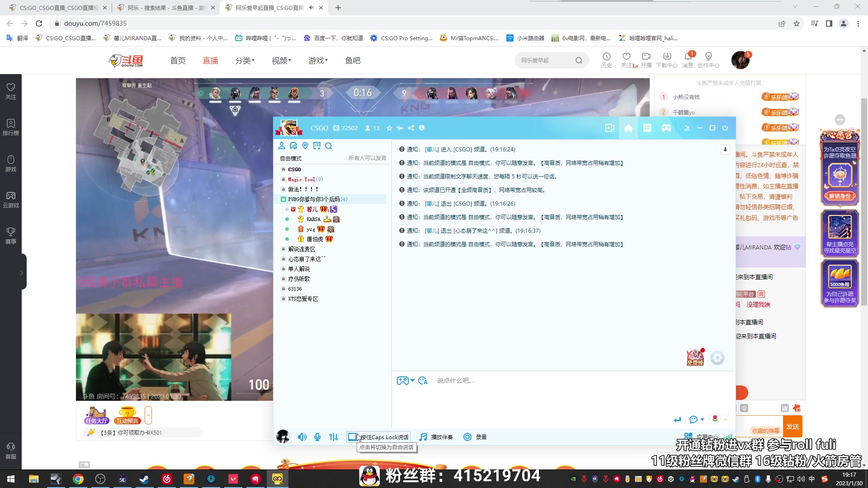Click the user list person icon
This screenshot has height=488, width=868.
pyautogui.click(x=282, y=145)
